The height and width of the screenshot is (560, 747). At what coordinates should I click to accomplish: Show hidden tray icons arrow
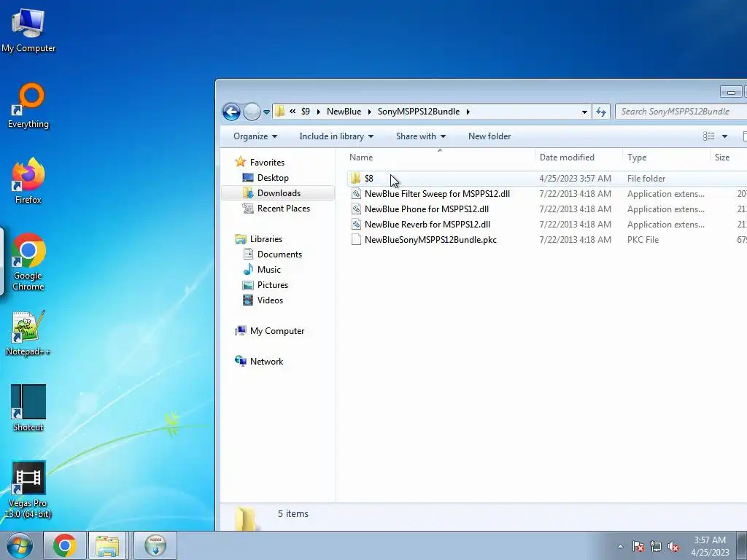point(620,546)
